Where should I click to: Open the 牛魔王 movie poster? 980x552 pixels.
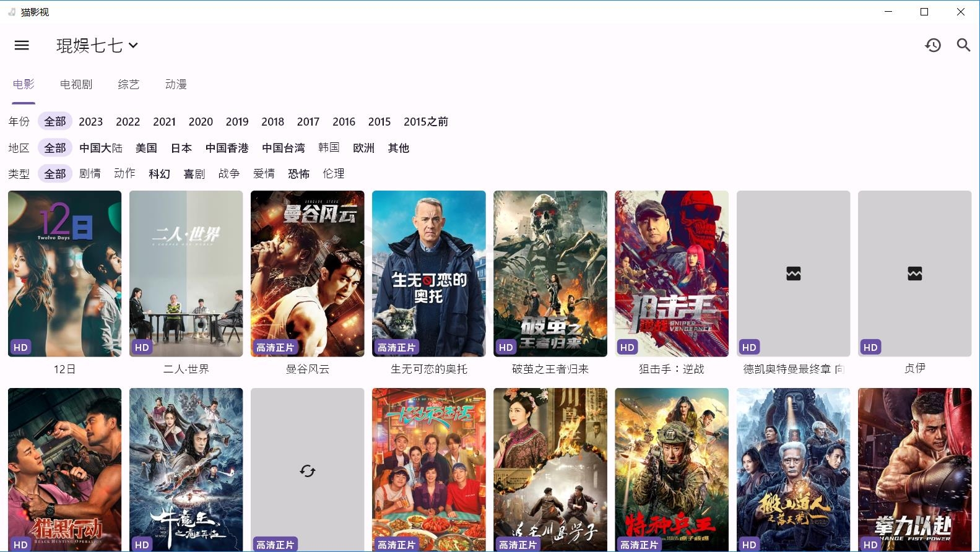(186, 470)
